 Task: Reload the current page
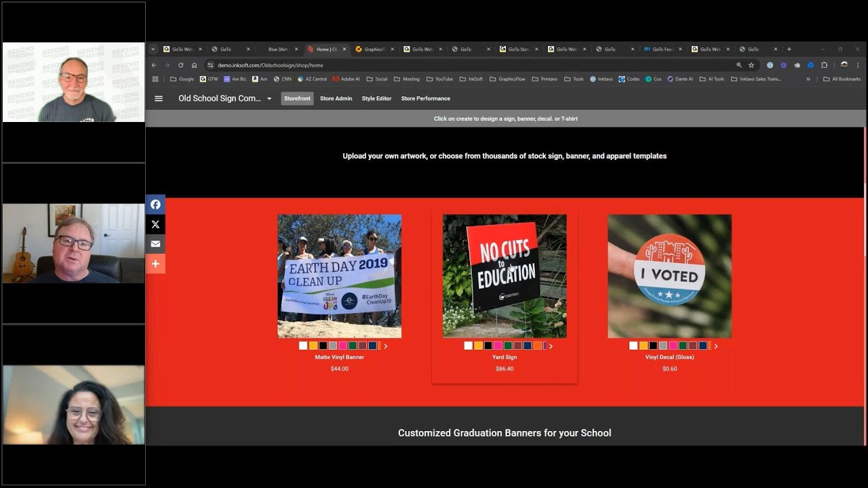180,65
